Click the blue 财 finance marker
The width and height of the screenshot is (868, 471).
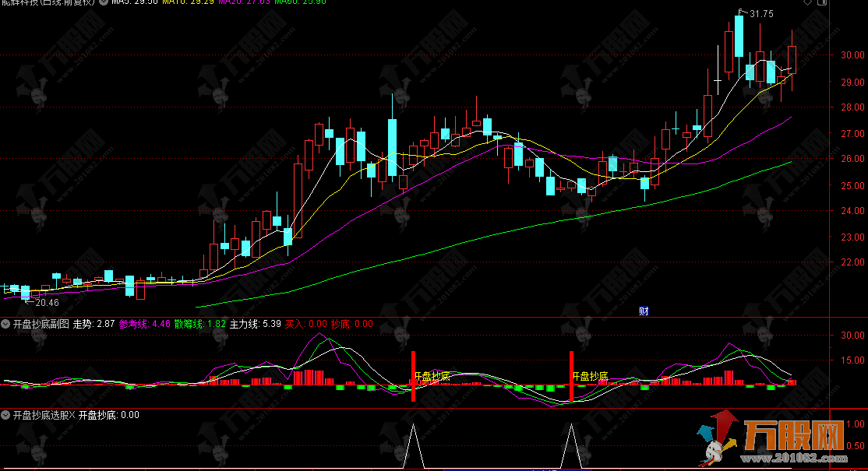pyautogui.click(x=644, y=311)
